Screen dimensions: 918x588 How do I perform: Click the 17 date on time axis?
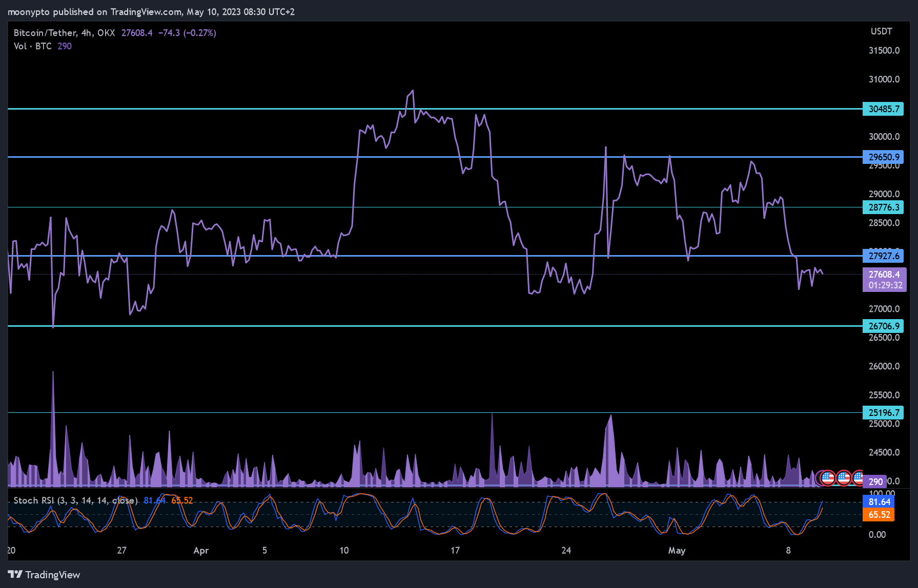pos(455,551)
